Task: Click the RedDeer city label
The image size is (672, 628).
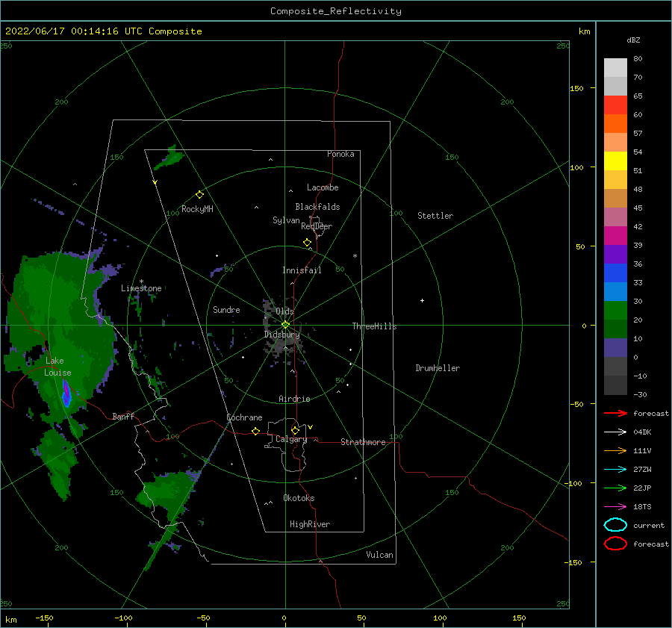Action: tap(317, 226)
